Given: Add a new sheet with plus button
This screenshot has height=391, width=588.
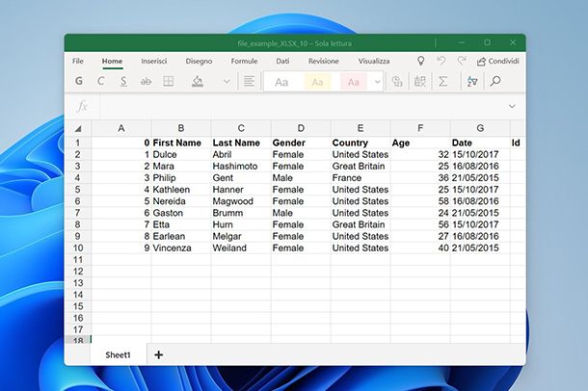Looking at the screenshot, I should coord(159,354).
